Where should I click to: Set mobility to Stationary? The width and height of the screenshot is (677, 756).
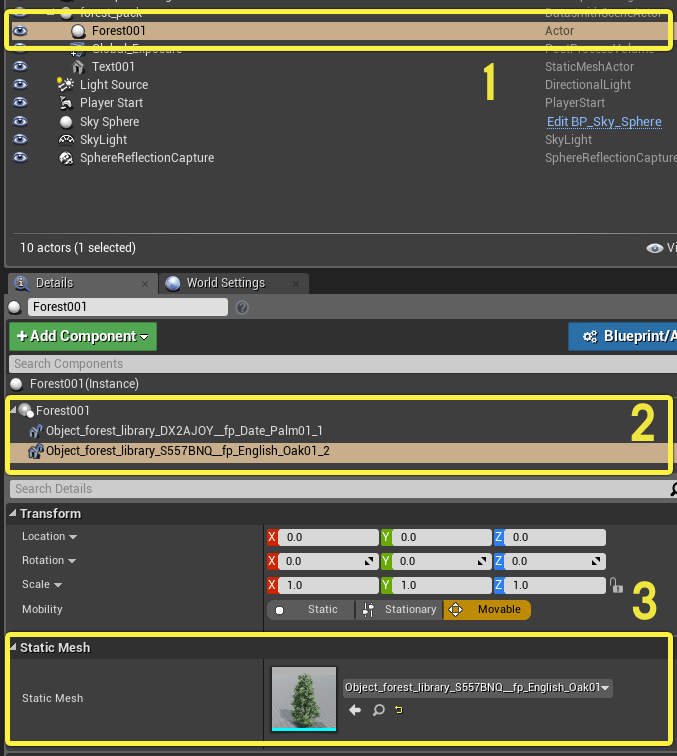pyautogui.click(x=399, y=609)
